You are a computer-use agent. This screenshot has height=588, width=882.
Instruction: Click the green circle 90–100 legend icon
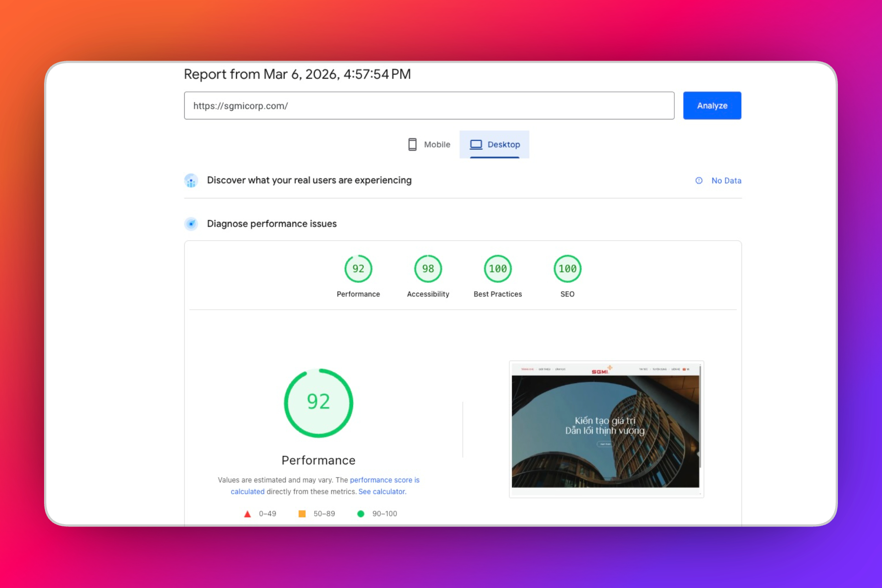click(x=361, y=514)
